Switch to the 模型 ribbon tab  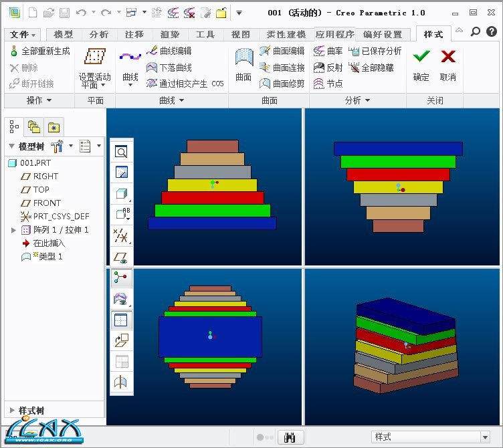click(64, 35)
